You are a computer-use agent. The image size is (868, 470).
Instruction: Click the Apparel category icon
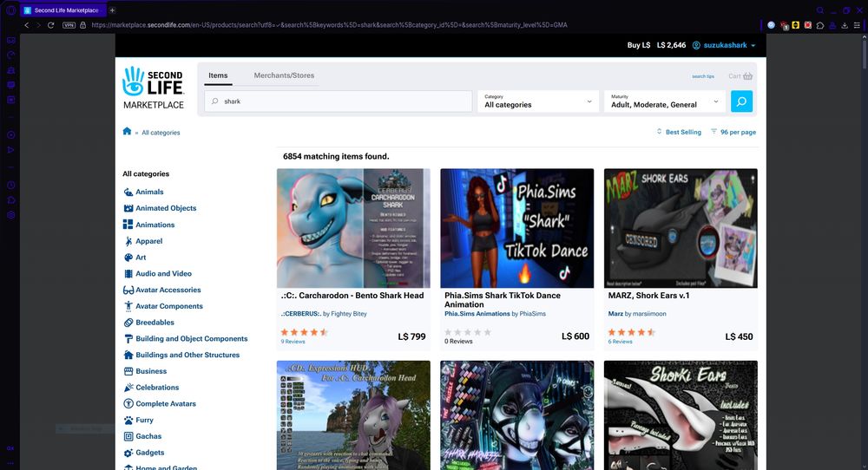point(128,241)
